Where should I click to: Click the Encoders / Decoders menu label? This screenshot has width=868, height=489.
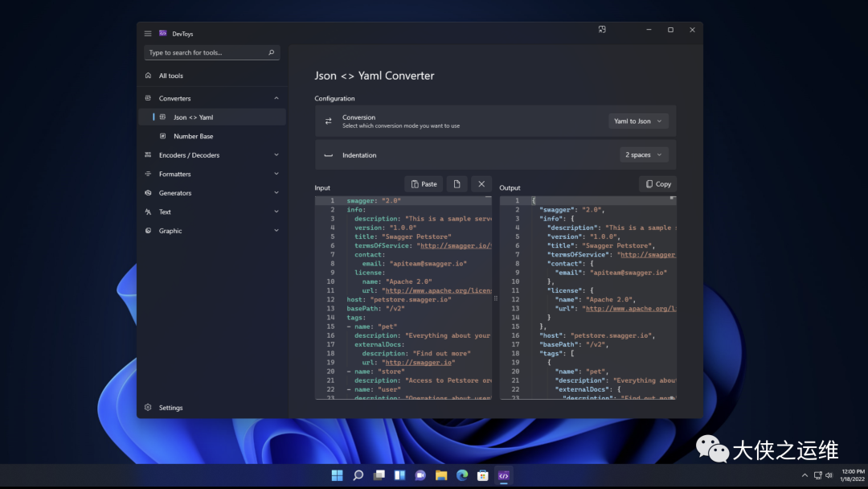pos(189,155)
